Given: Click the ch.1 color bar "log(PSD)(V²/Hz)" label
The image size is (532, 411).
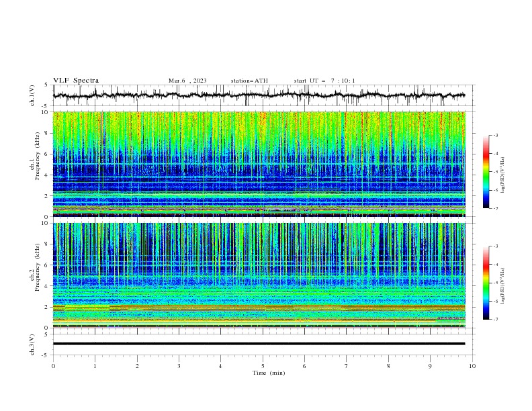Looking at the screenshot, I should (503, 175).
